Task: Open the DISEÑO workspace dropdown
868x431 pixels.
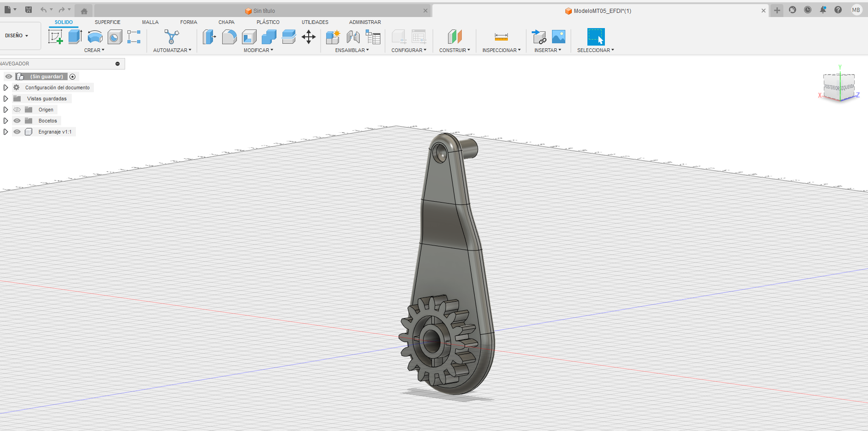Action: point(17,35)
